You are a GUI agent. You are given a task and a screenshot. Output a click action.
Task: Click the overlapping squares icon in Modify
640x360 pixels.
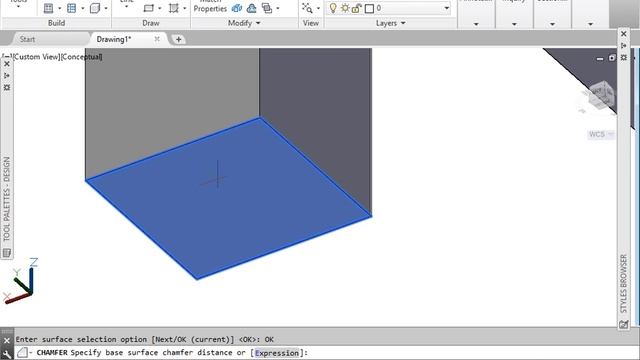(267, 8)
